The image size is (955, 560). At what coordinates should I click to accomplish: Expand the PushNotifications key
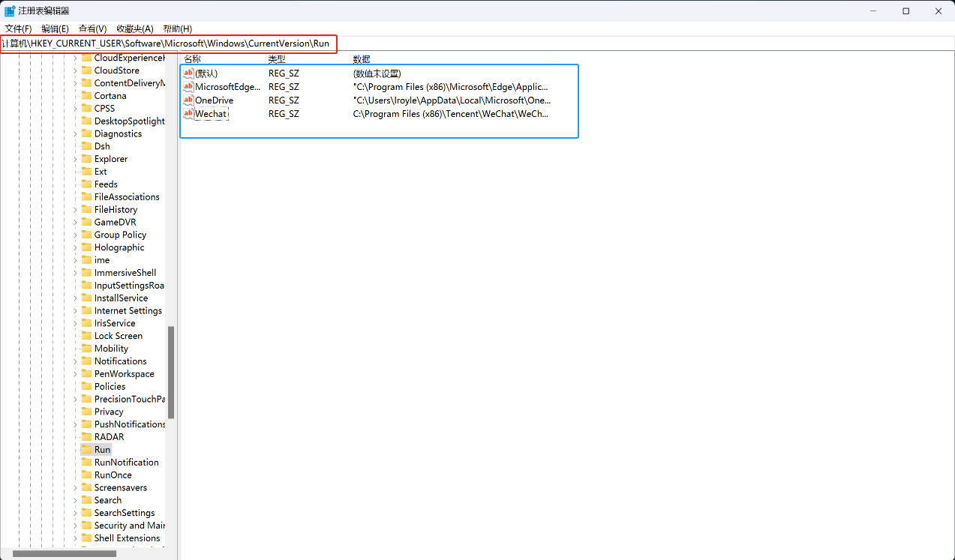[76, 424]
